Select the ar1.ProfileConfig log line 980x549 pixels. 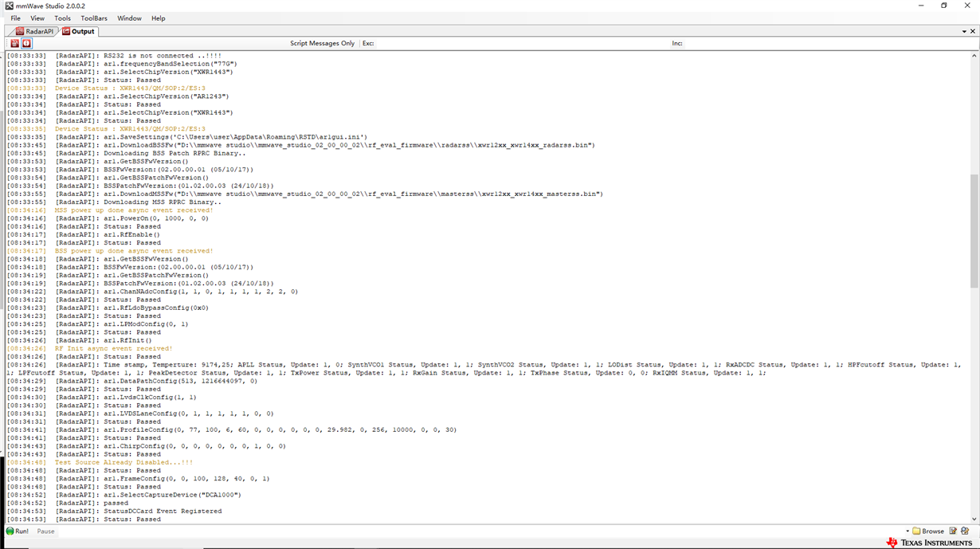232,429
